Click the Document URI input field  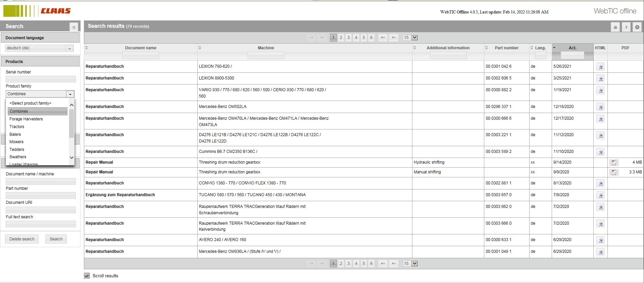point(41,210)
